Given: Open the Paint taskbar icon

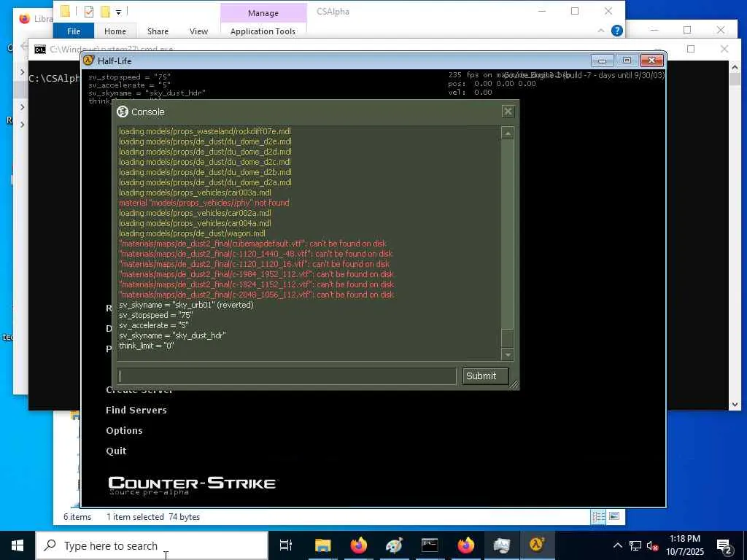Looking at the screenshot, I should [394, 545].
